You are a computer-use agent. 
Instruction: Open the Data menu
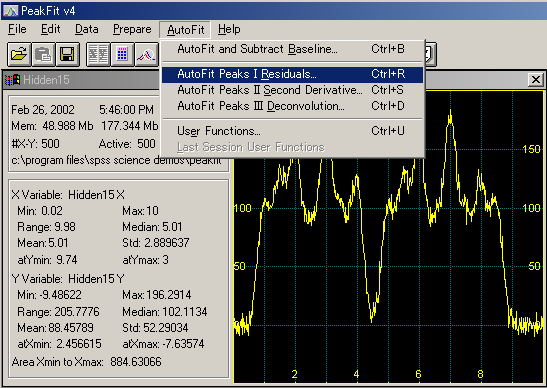click(87, 29)
